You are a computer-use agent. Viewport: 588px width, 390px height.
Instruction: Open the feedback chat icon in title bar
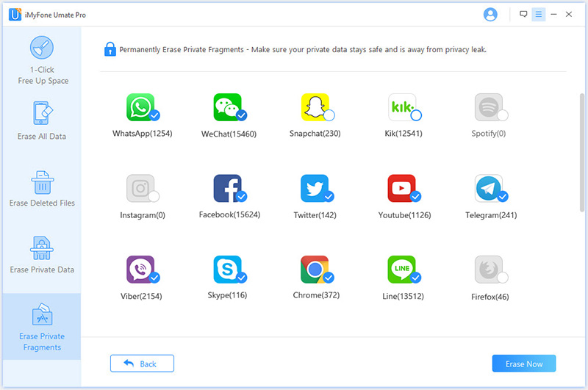point(523,14)
